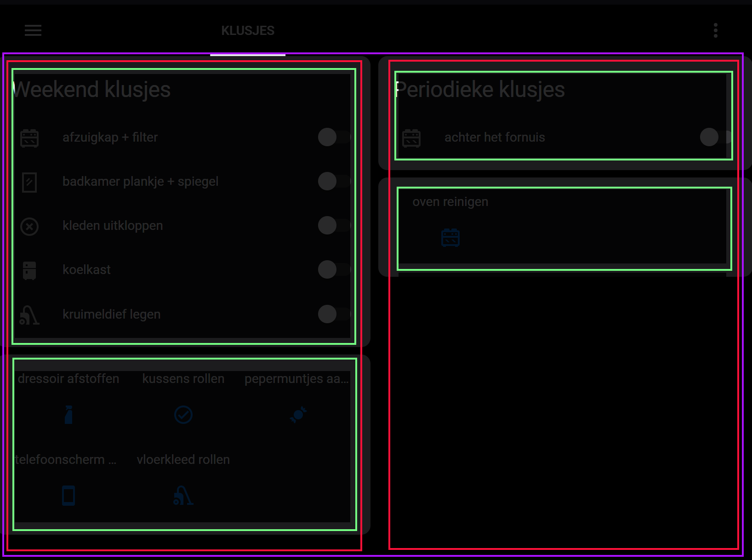
Task: Click the 'badkamer plankje + spiegel' label
Action: [x=141, y=181]
